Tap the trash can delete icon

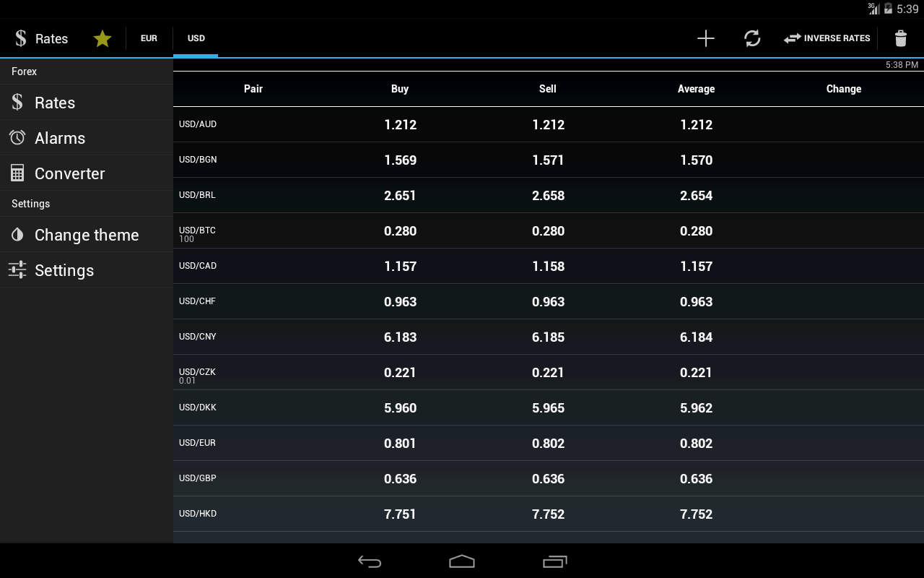click(900, 38)
